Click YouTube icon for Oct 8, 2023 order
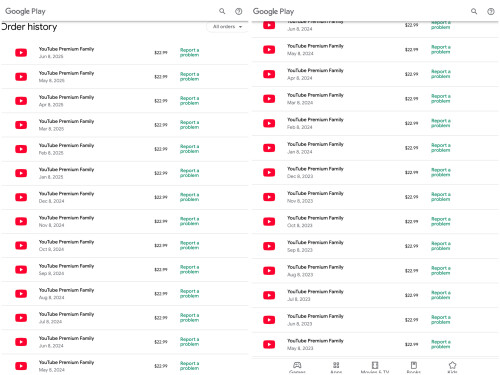 click(x=269, y=222)
